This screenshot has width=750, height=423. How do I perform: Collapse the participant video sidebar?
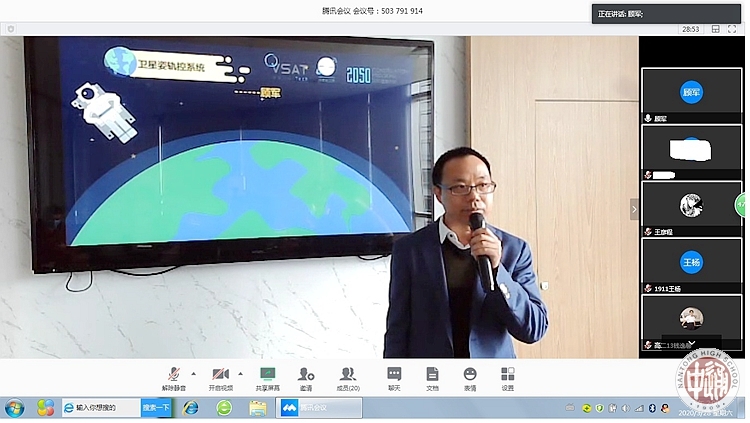click(x=633, y=208)
